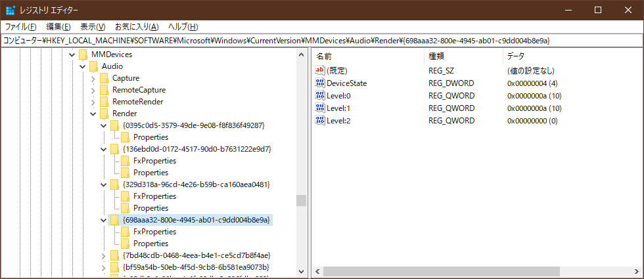The height and width of the screenshot is (279, 644).
Task: Click the RemoteRender folder icon
Action: (104, 102)
